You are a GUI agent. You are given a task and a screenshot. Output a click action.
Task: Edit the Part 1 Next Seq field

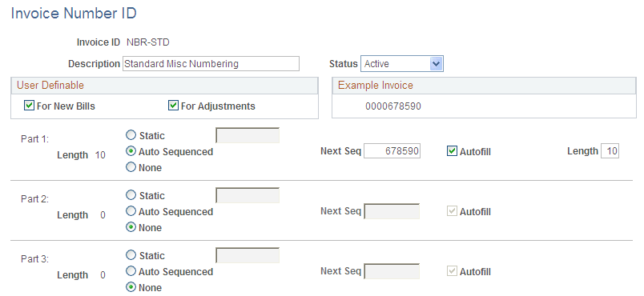(392, 151)
